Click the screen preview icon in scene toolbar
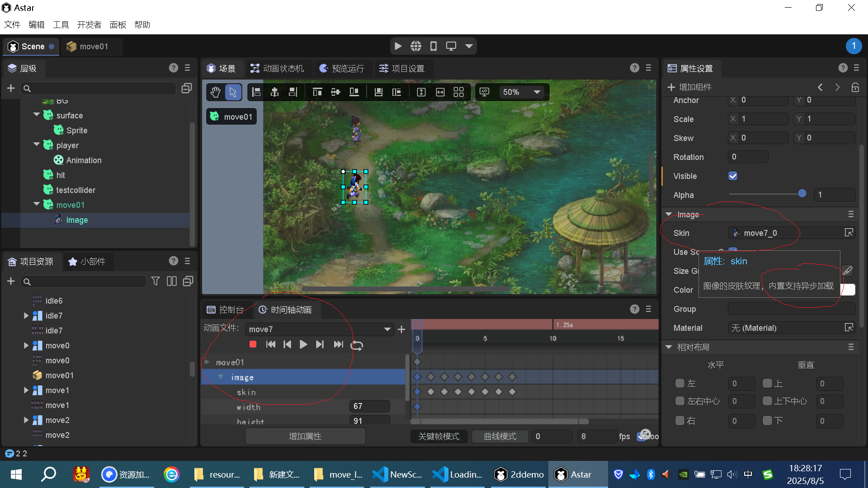 click(x=484, y=92)
